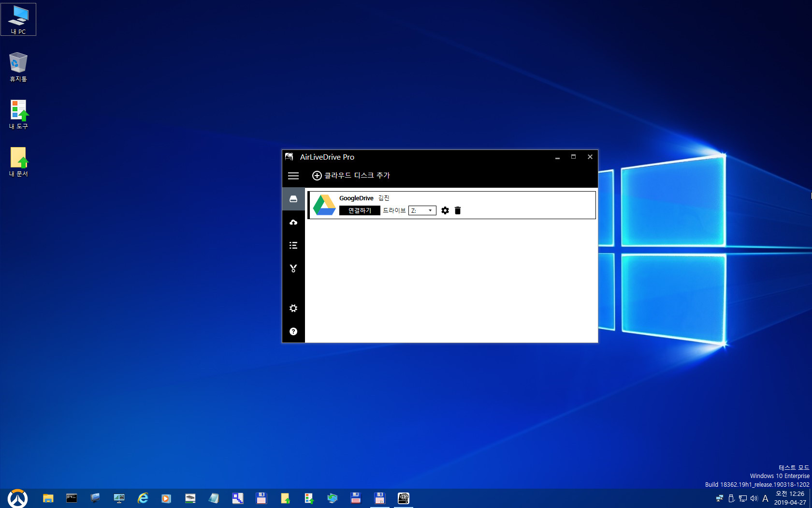
Task: Open AirLiveDrive settings from the sidebar
Action: pyautogui.click(x=293, y=308)
